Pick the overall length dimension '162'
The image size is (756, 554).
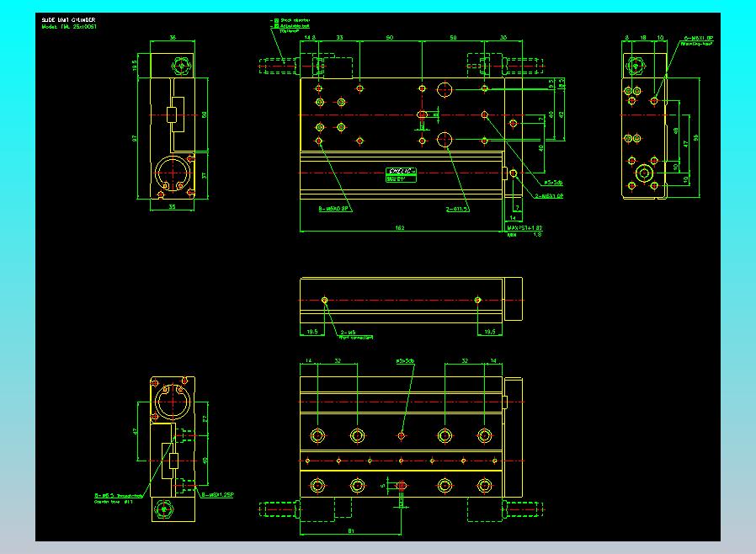coord(400,227)
